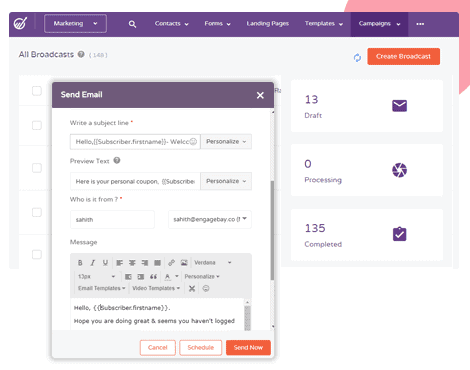Align message text right
The width and height of the screenshot is (470, 370).
click(x=145, y=263)
